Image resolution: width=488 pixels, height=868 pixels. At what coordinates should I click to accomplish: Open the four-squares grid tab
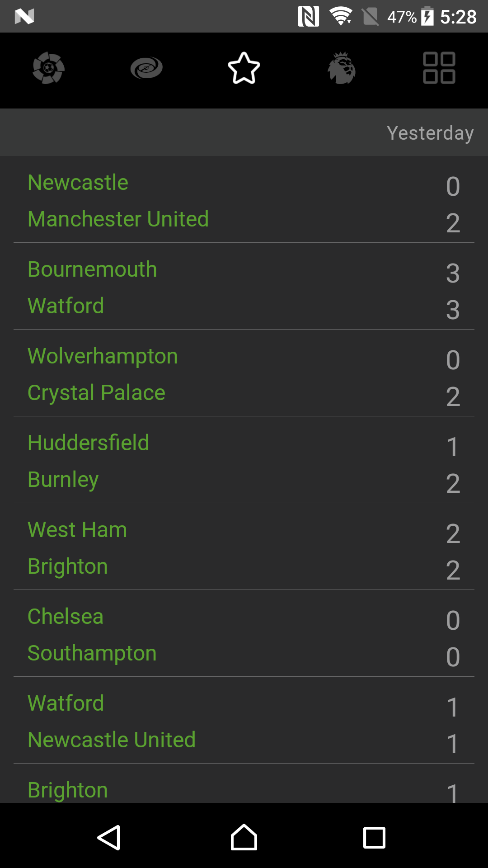439,68
